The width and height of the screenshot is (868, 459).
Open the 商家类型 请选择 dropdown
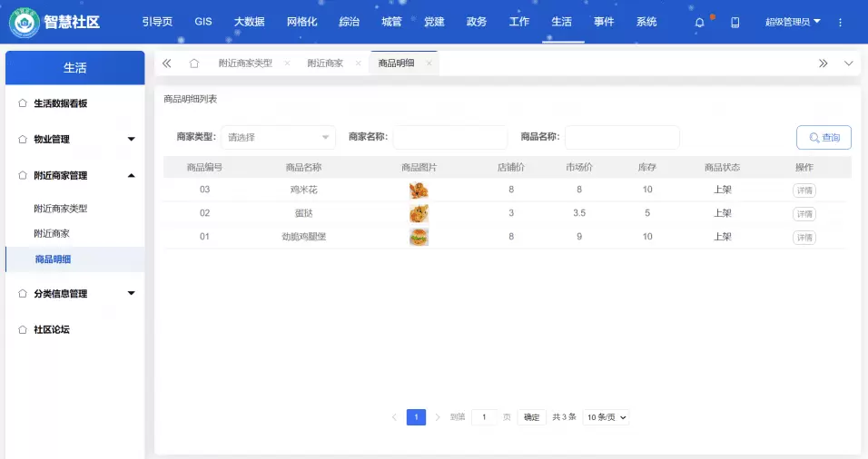point(278,137)
